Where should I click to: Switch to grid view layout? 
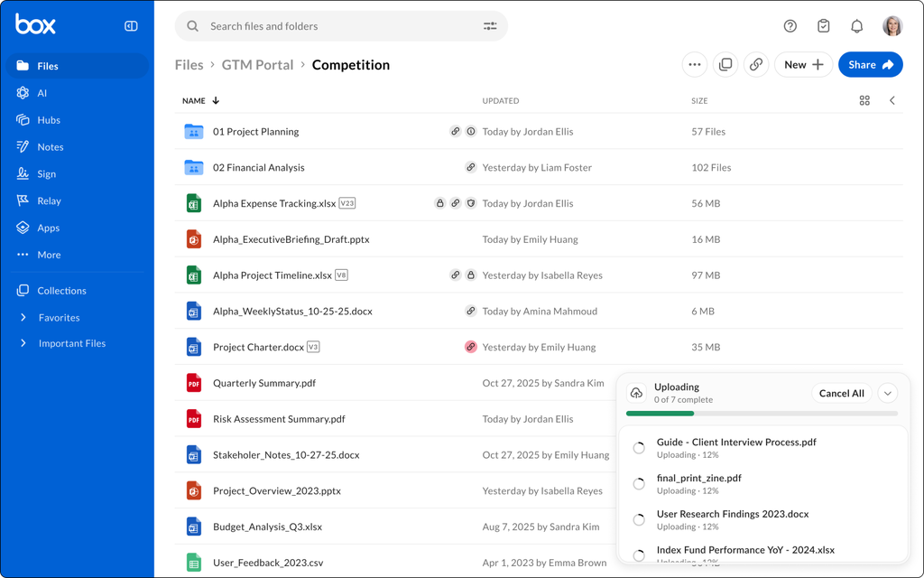click(x=864, y=101)
